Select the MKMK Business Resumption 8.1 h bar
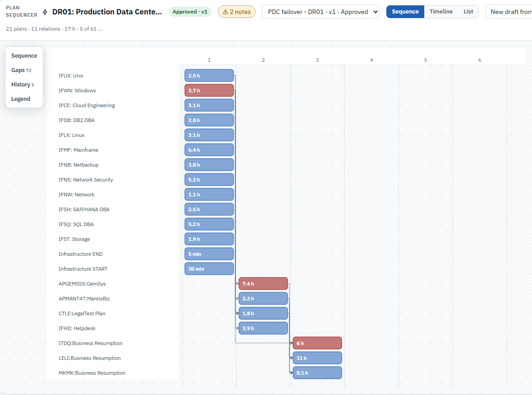This screenshot has height=395, width=532. click(x=317, y=373)
